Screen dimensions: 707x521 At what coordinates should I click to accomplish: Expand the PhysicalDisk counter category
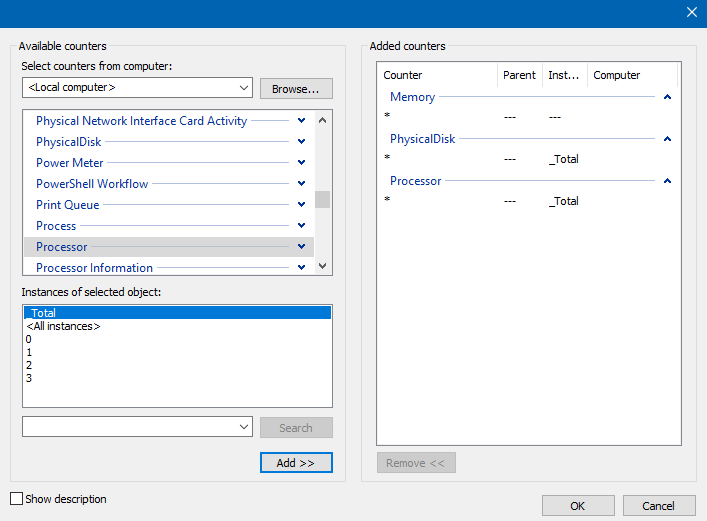(x=301, y=142)
